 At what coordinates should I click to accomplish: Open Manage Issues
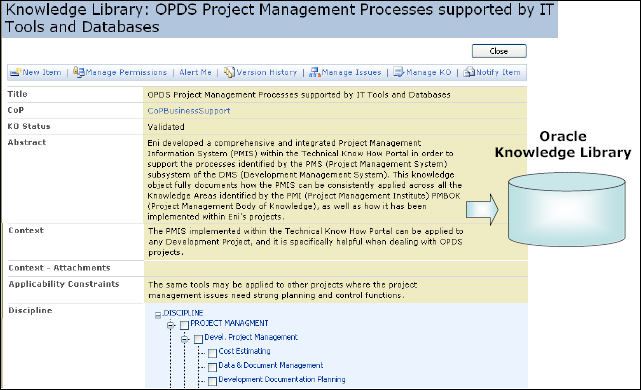pos(352,72)
